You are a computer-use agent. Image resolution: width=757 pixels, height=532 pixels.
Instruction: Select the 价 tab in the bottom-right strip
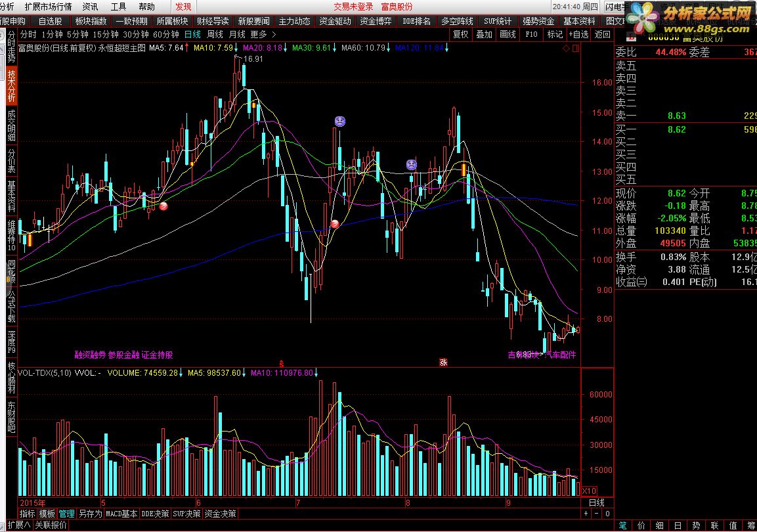pos(641,525)
